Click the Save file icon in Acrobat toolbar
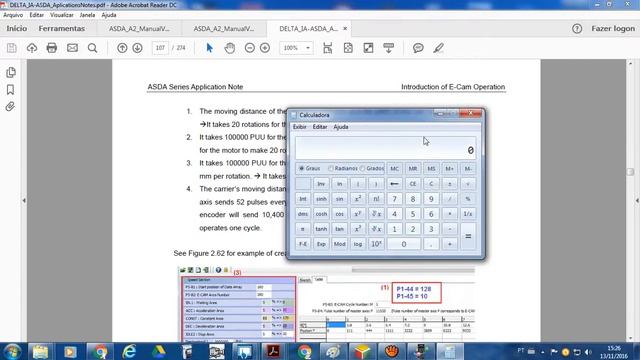640x360 pixels. 12,48
